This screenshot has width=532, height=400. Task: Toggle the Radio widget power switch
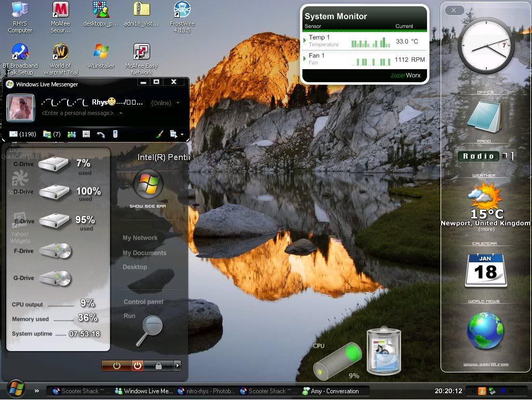511,156
